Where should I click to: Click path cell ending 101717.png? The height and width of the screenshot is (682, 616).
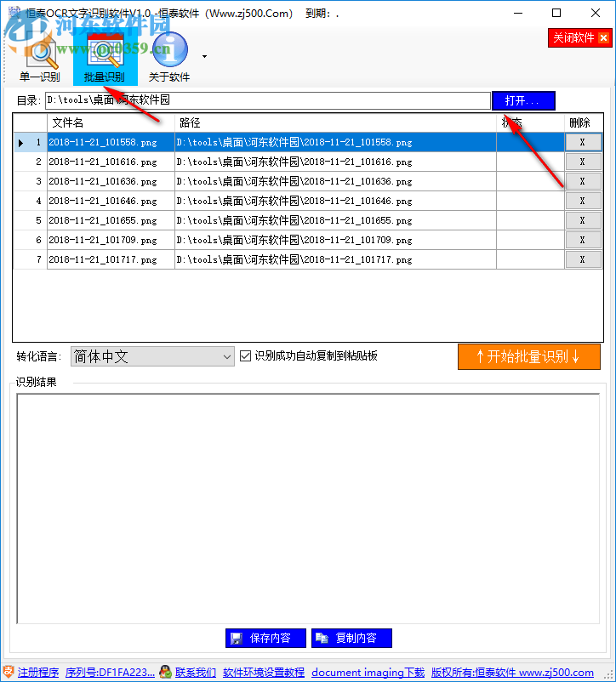click(x=335, y=259)
